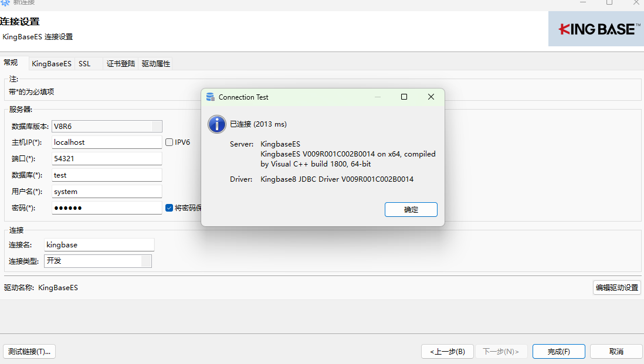Enable the IPV6 checkbox
The height and width of the screenshot is (364, 644).
[170, 142]
